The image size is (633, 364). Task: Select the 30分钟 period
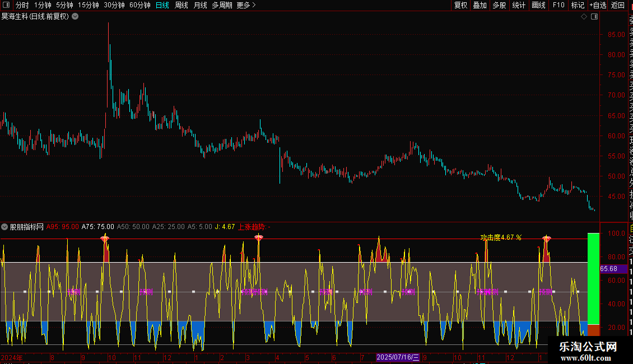(x=114, y=5)
